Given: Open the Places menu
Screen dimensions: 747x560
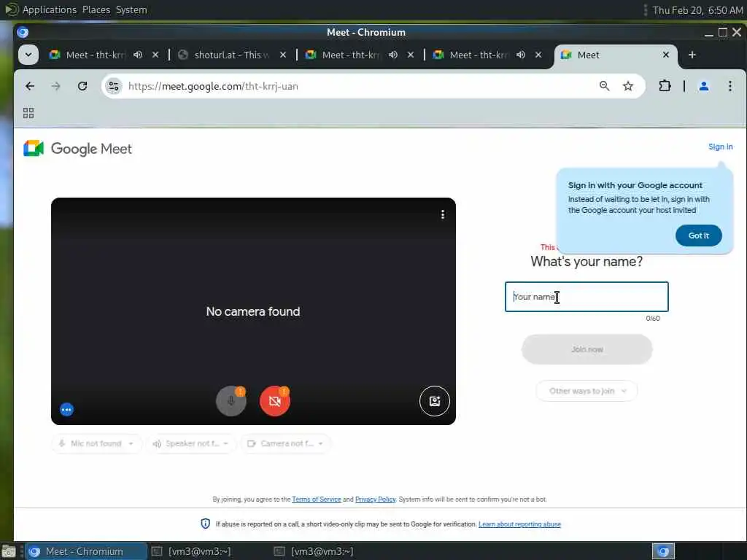Looking at the screenshot, I should coord(96,9).
